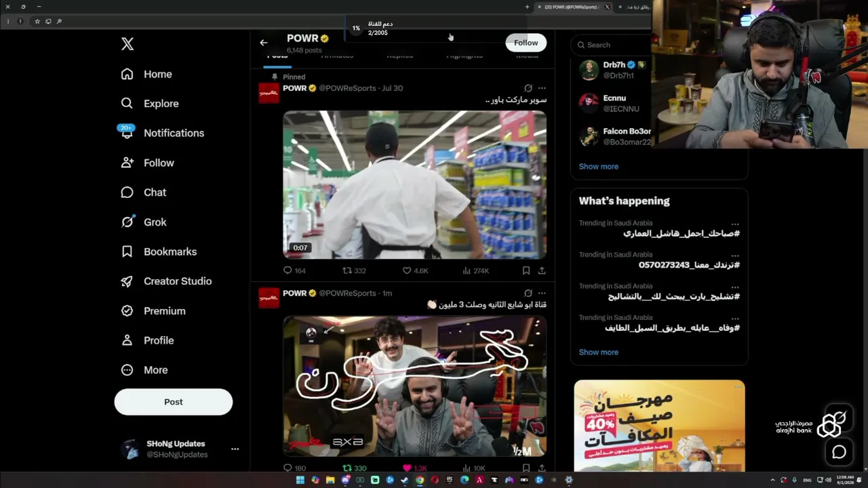Open Chat from the sidebar
Image resolution: width=868 pixels, height=488 pixels.
coord(143,192)
